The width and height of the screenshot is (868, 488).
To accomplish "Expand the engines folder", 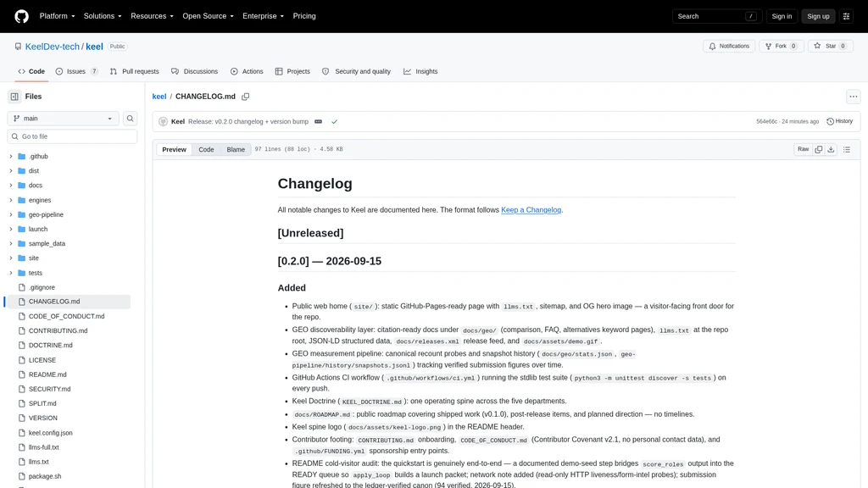I will 10,200.
